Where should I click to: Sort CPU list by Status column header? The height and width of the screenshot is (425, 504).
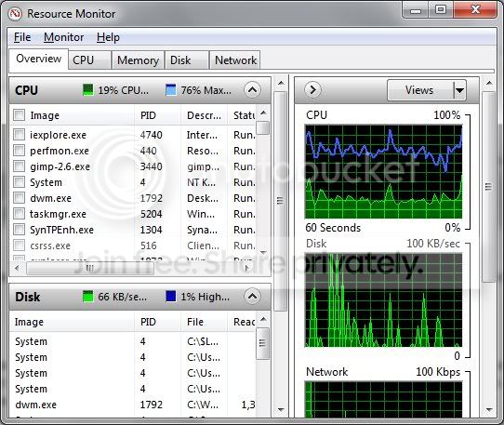[242, 115]
